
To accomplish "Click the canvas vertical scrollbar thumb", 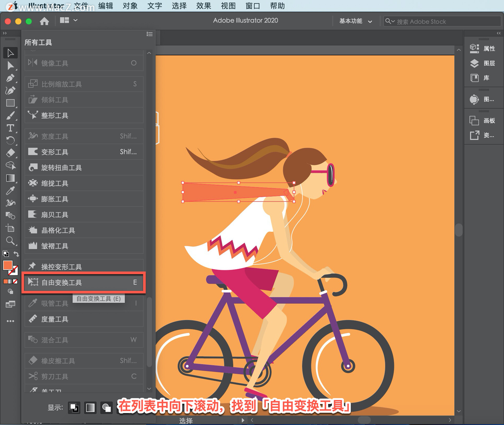I will pos(459,230).
